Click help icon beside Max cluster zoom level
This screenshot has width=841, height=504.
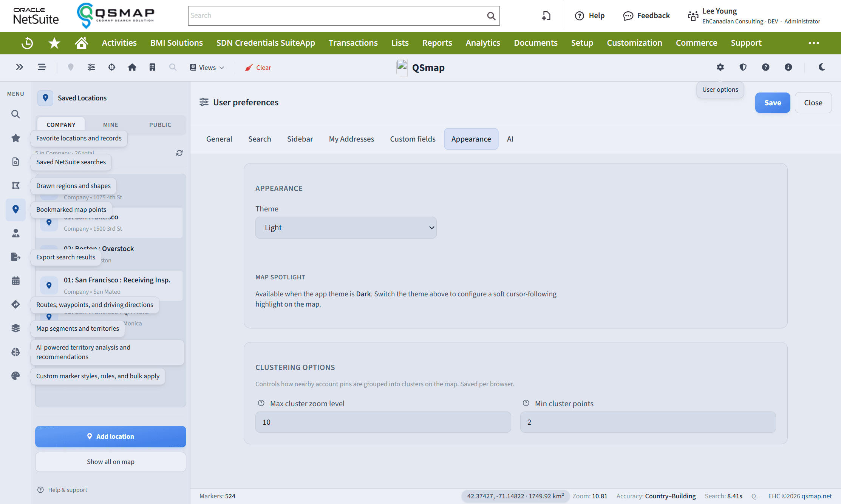(x=261, y=403)
